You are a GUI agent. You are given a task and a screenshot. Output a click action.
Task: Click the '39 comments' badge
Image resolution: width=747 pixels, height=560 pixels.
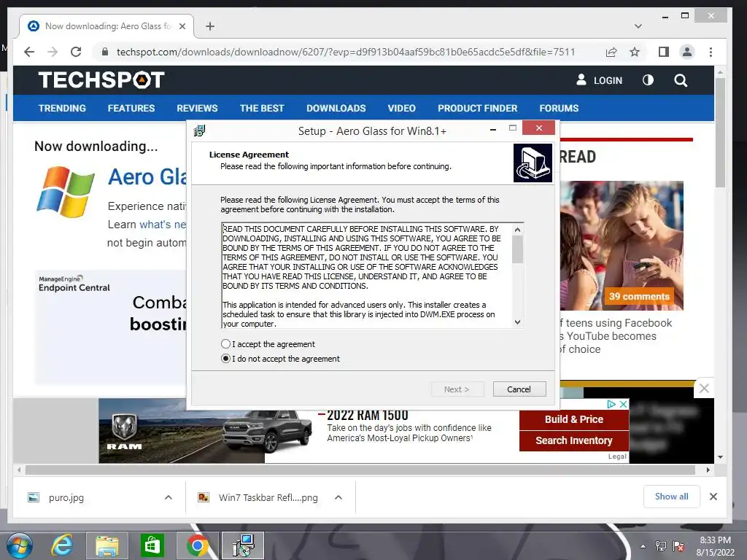click(x=639, y=296)
